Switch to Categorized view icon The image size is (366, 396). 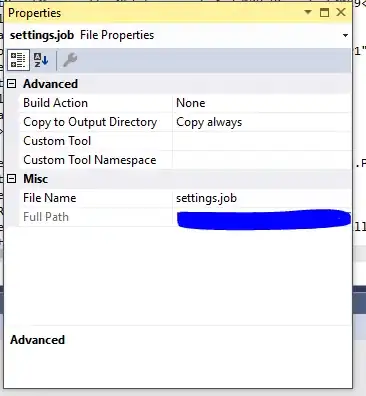[x=18, y=60]
